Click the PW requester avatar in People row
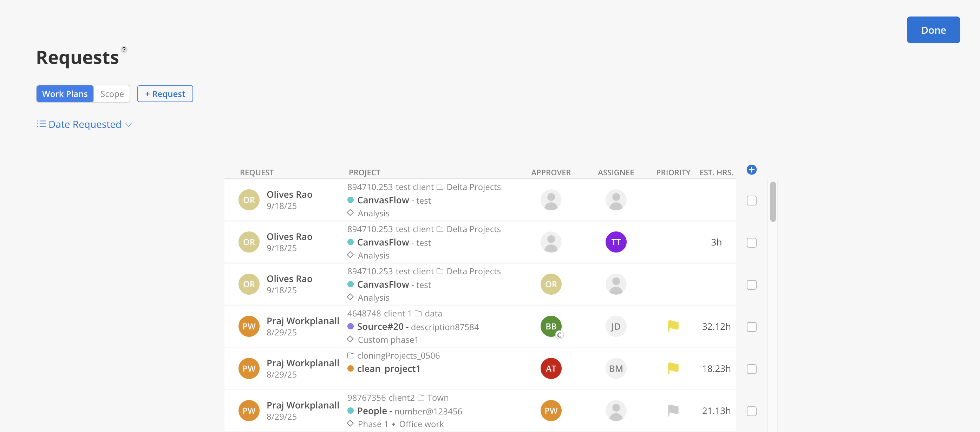This screenshot has height=432, width=980. 249,411
